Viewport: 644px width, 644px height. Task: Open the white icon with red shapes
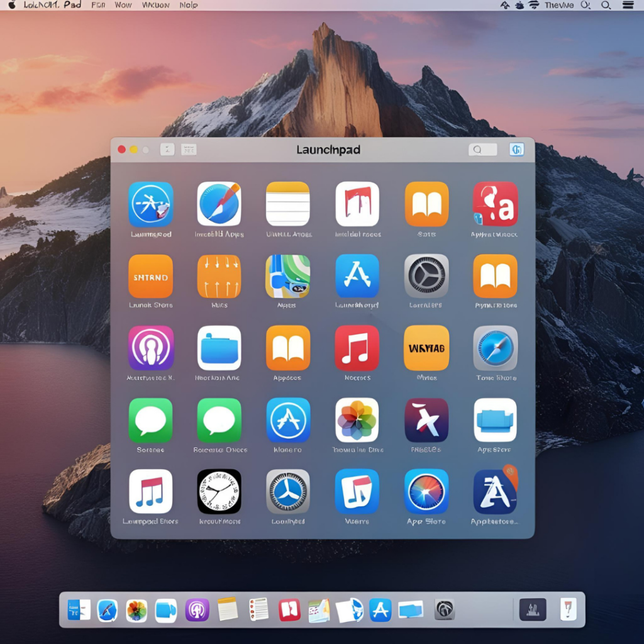(357, 204)
